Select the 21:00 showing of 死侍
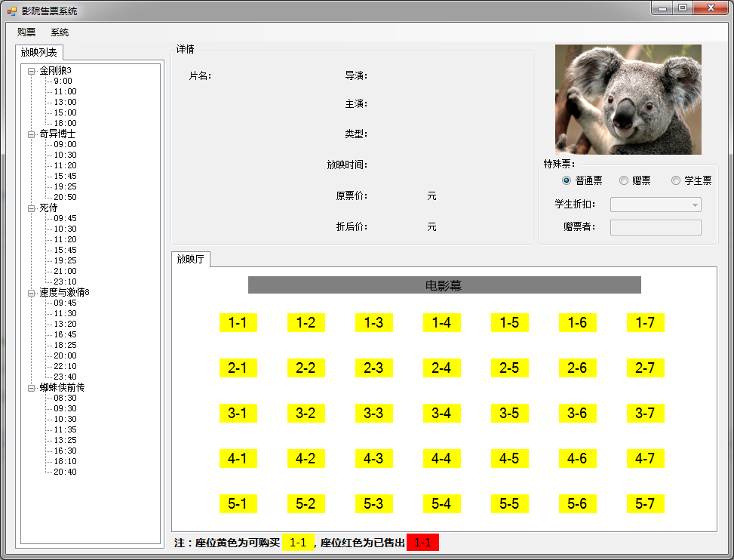 point(65,271)
